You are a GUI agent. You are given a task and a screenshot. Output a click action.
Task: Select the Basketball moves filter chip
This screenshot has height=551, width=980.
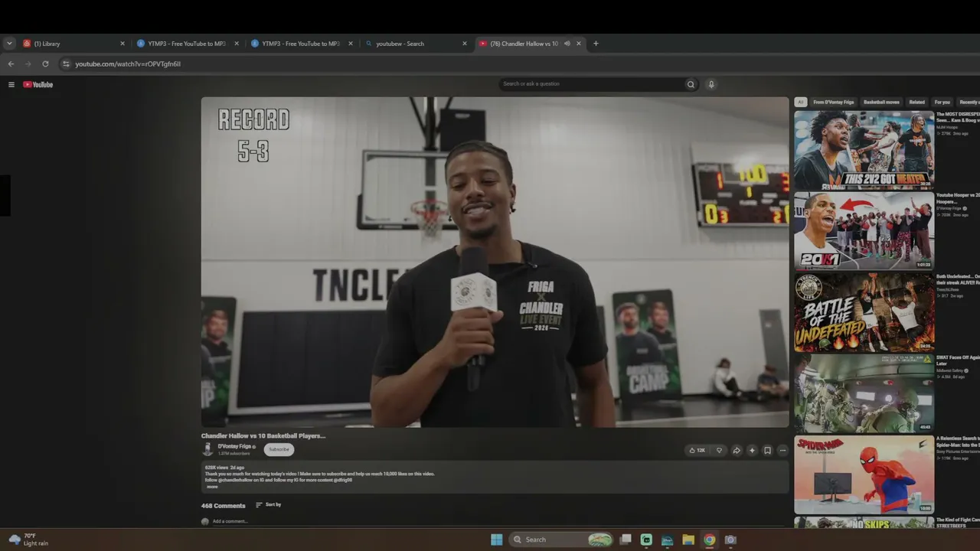(x=881, y=102)
